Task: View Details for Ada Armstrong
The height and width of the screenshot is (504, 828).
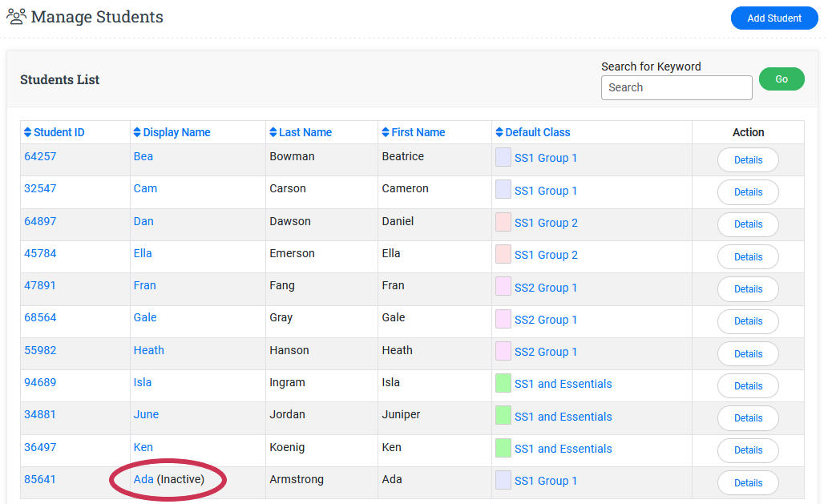Action: (x=747, y=483)
